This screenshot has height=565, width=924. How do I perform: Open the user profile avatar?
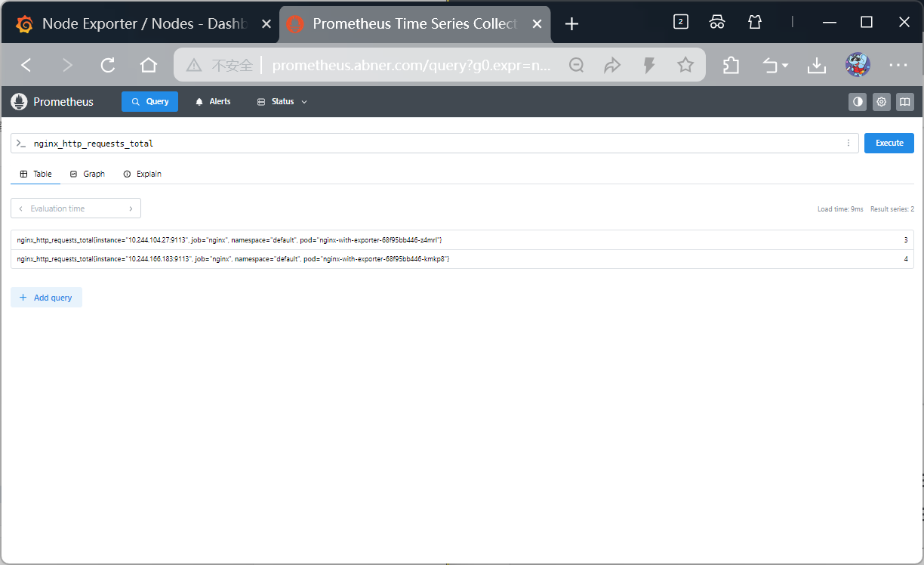click(x=858, y=65)
